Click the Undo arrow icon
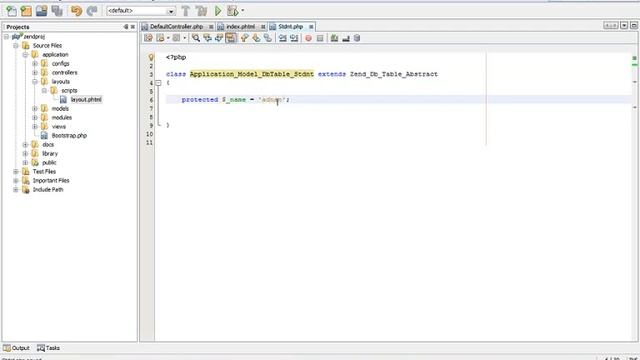 [76, 11]
